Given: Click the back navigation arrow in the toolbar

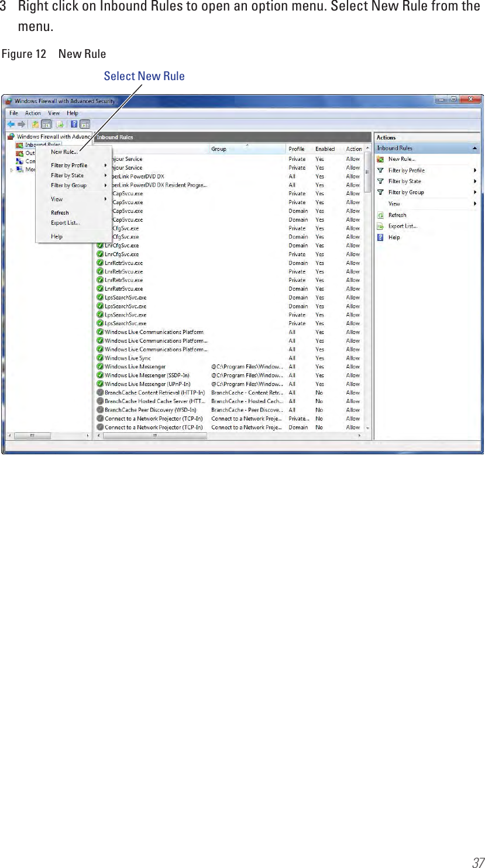Looking at the screenshot, I should pos(11,125).
